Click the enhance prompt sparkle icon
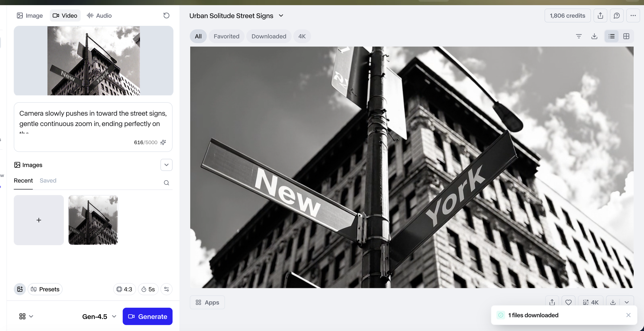The width and height of the screenshot is (644, 331). pos(163,142)
